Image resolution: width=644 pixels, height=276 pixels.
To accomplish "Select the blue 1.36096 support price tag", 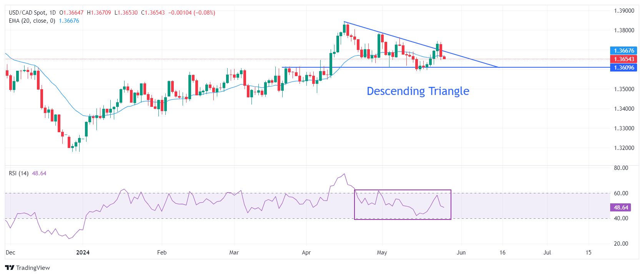I will [624, 68].
